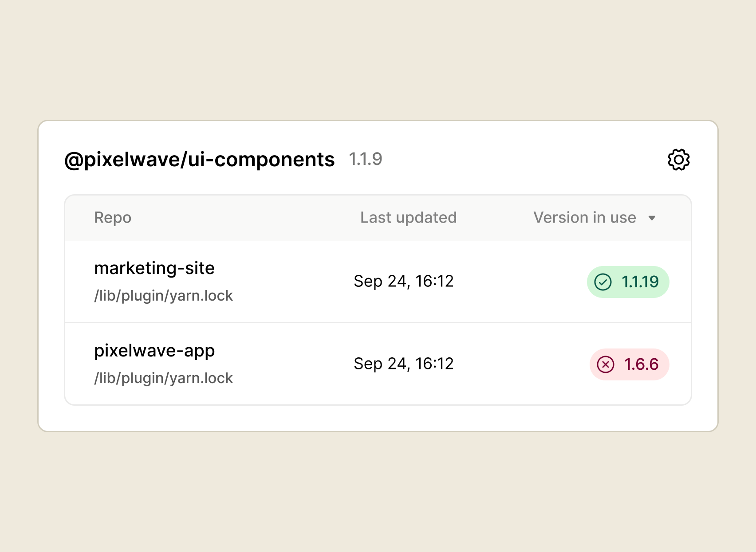Image resolution: width=756 pixels, height=552 pixels.
Task: Click the /lib/plugin/yarn.lock path under marketing-site
Action: (163, 295)
